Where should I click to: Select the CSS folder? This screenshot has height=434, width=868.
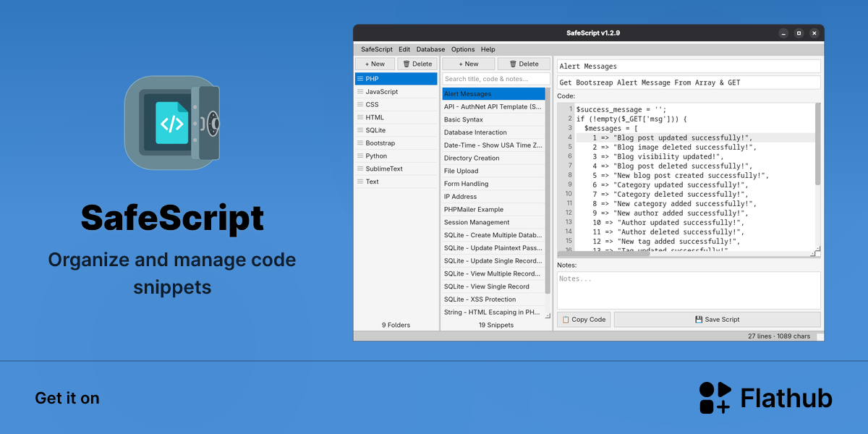point(396,104)
